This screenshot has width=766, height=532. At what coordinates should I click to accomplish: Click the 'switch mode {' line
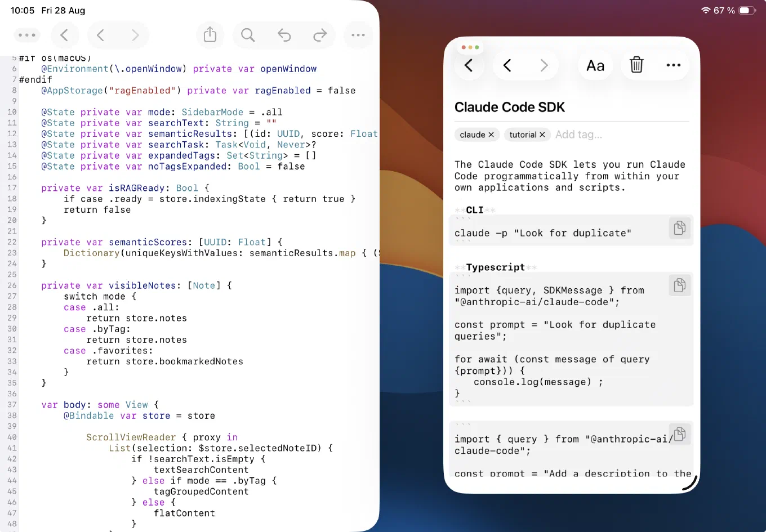click(100, 297)
